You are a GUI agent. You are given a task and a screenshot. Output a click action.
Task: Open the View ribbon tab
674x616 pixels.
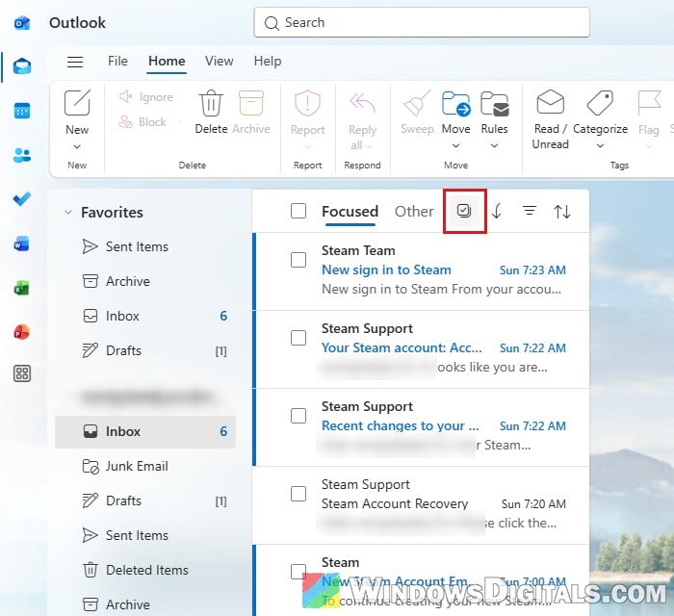(x=220, y=61)
